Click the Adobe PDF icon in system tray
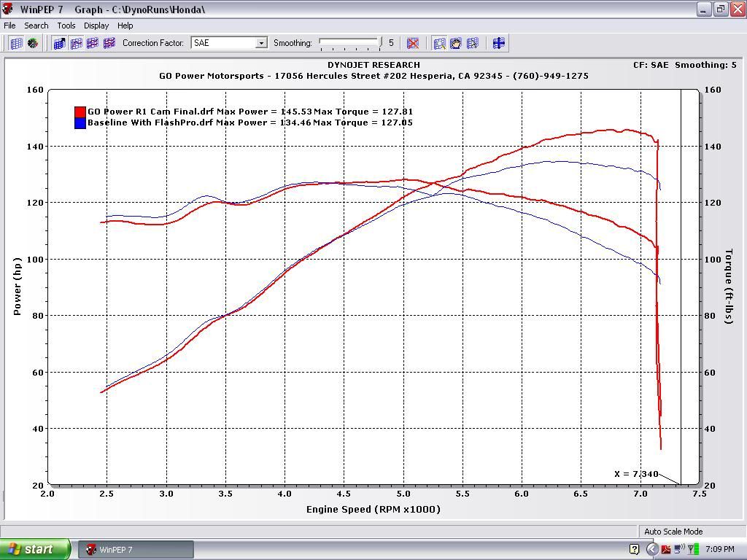 point(666,549)
